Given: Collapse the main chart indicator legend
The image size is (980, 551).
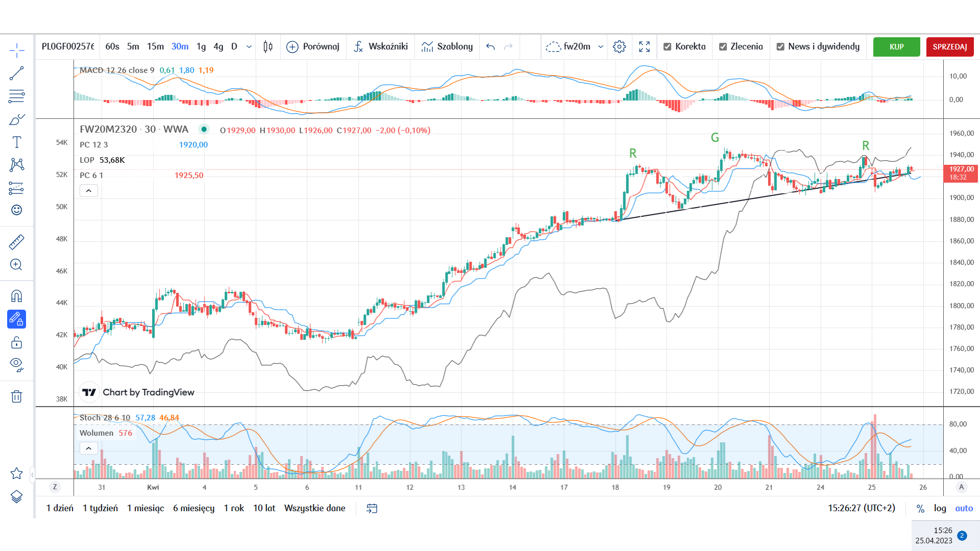Looking at the screenshot, I should (89, 191).
